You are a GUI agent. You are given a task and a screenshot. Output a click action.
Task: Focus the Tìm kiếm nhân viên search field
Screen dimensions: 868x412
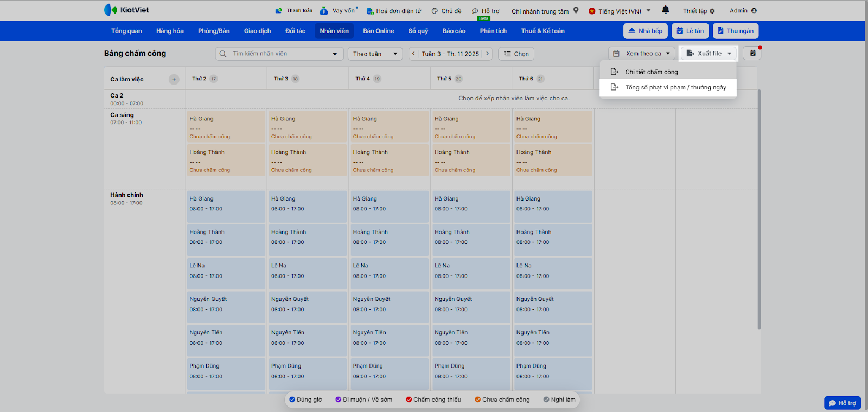click(279, 54)
